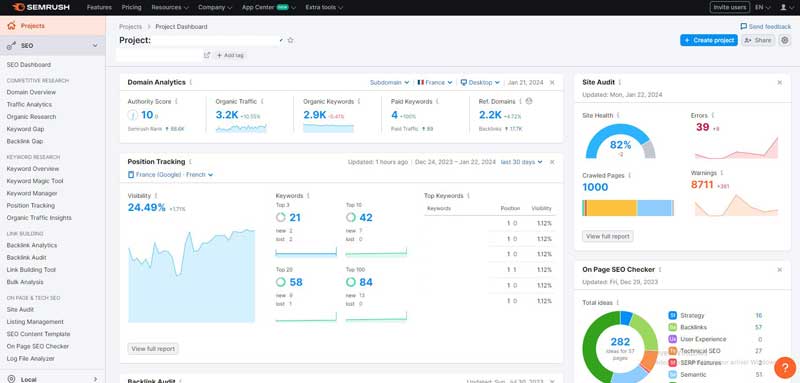Open project settings gear icon
The height and width of the screenshot is (383, 800).
[x=785, y=40]
